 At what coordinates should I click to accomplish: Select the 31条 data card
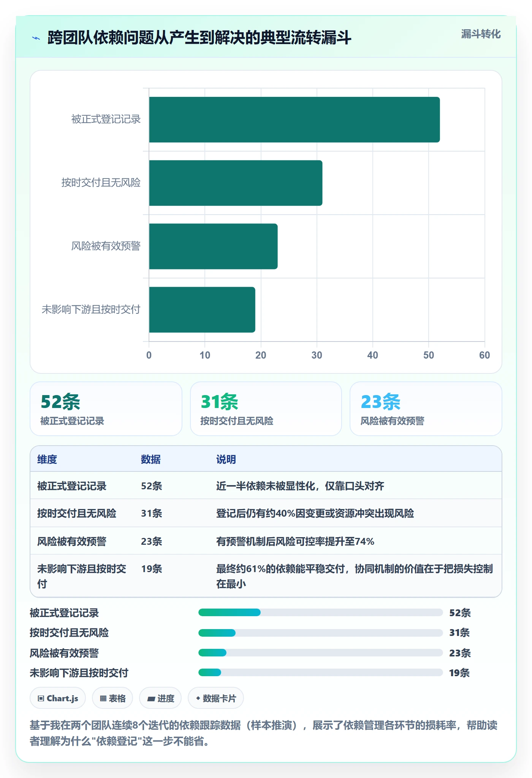pos(266,409)
